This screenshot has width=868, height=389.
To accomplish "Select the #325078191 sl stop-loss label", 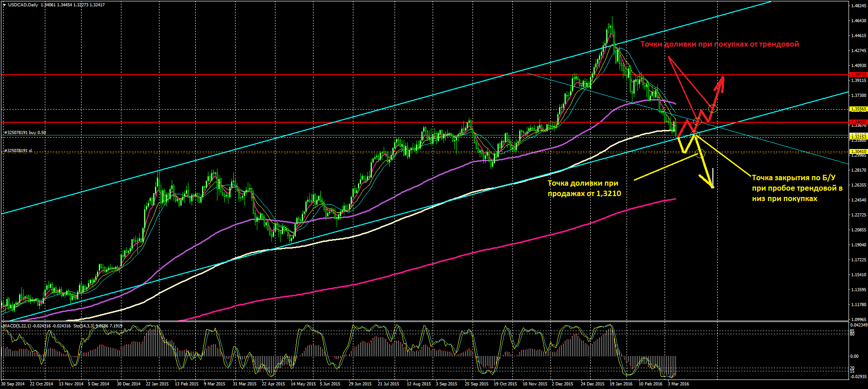I will pos(18,150).
